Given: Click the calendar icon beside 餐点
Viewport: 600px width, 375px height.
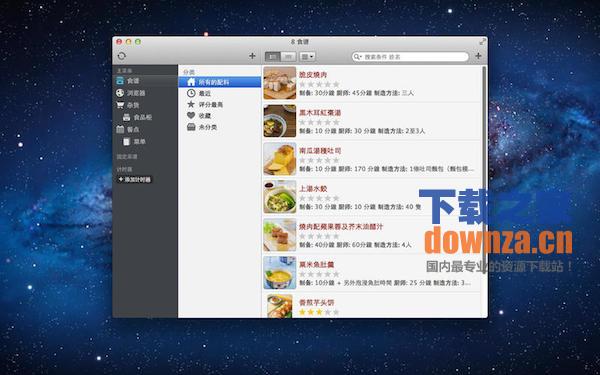Looking at the screenshot, I should pos(120,129).
